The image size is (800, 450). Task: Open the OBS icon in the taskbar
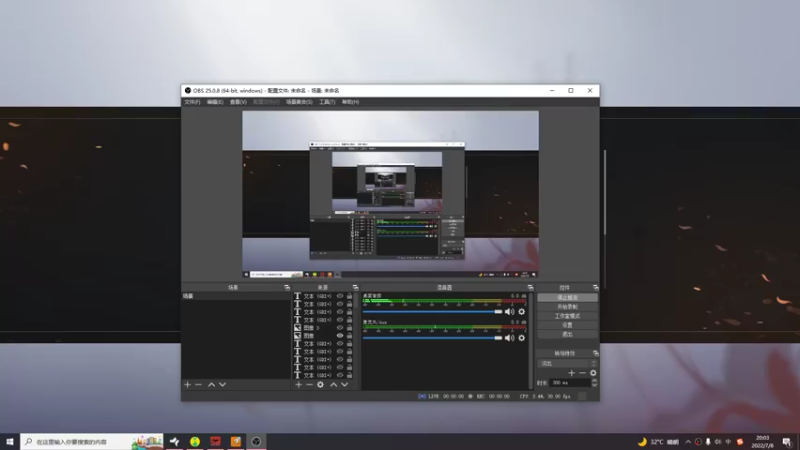(256, 441)
